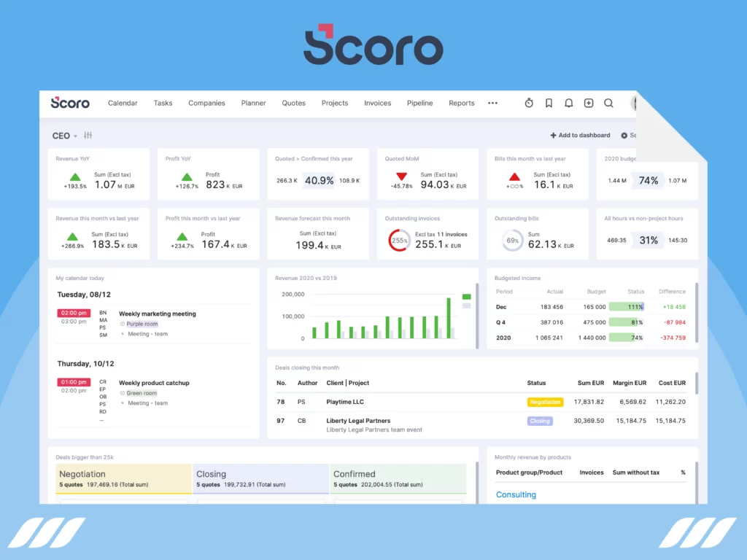Navigate to the Calendar tab
The width and height of the screenshot is (747, 560).
pyautogui.click(x=122, y=103)
